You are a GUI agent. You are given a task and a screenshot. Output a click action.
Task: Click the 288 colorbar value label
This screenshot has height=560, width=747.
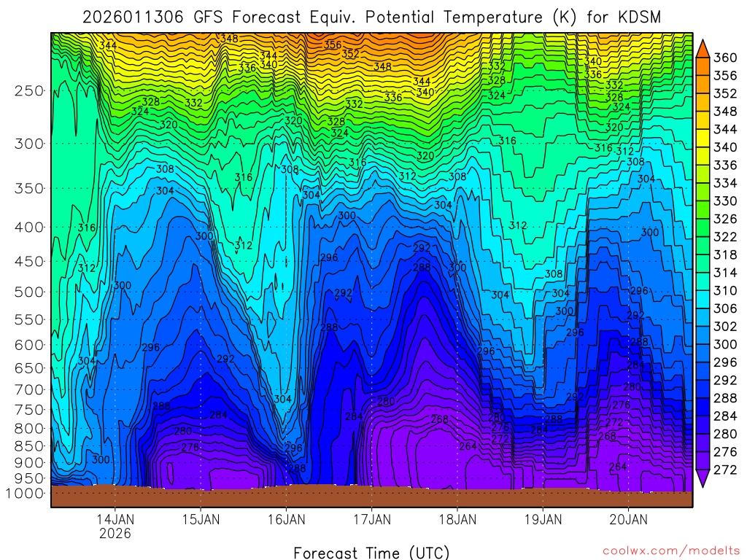[725, 398]
